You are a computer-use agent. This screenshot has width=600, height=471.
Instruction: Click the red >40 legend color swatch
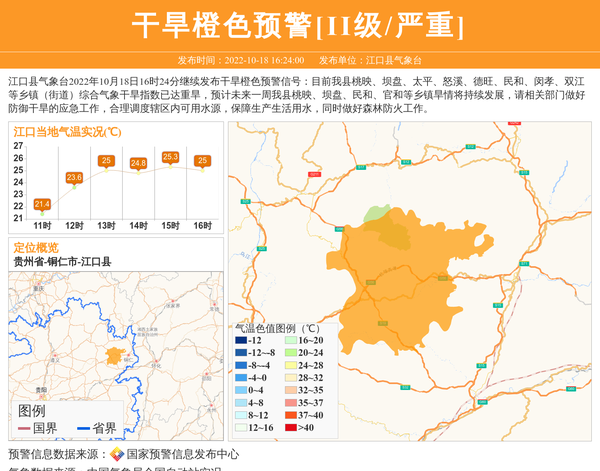coord(288,428)
